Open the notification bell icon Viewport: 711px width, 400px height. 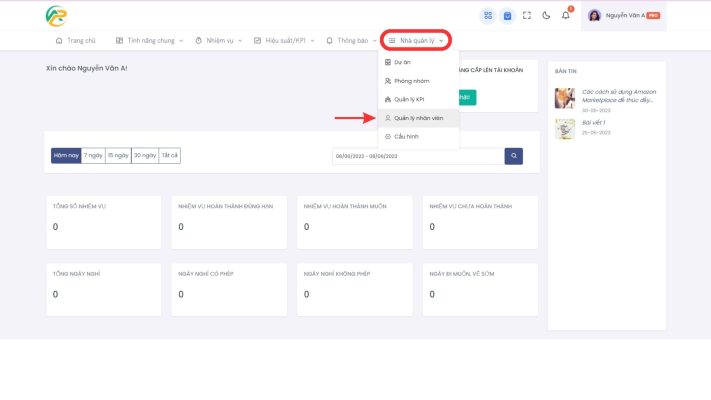click(x=565, y=15)
